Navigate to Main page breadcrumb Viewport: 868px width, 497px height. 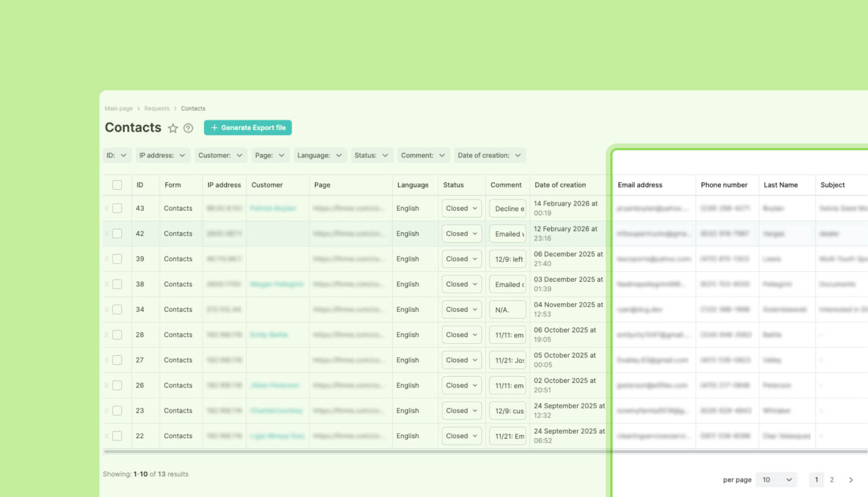119,108
